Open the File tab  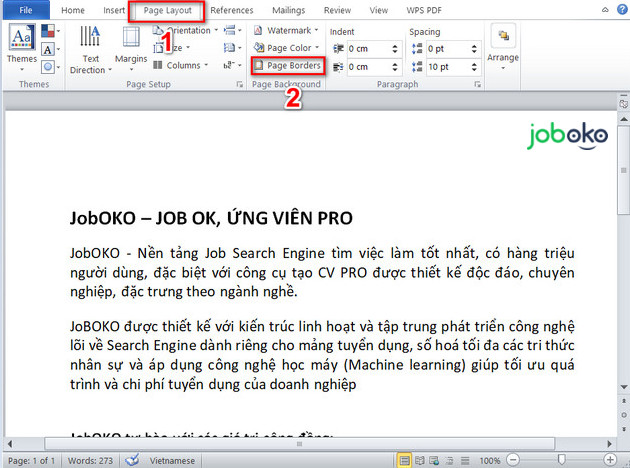point(26,10)
